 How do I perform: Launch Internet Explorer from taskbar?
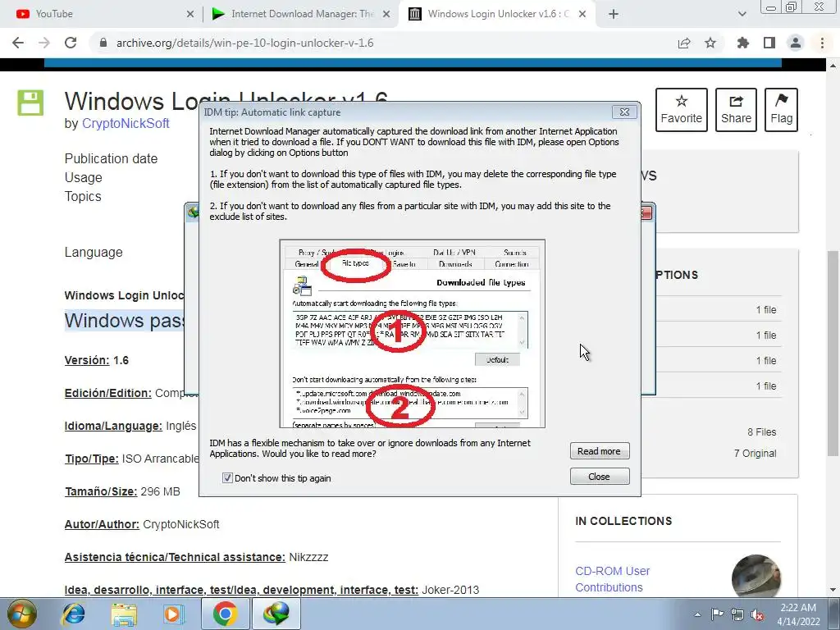pos(73,614)
